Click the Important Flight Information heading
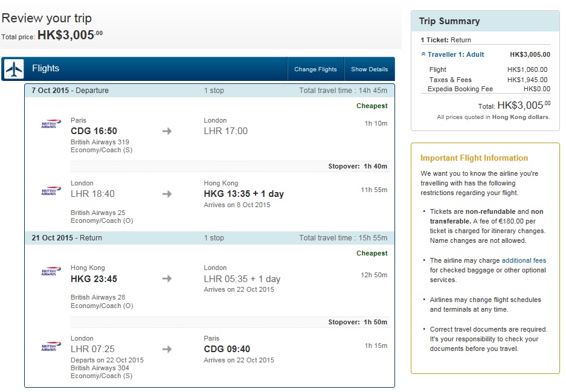Screen dimensions: 566x392 point(474,158)
